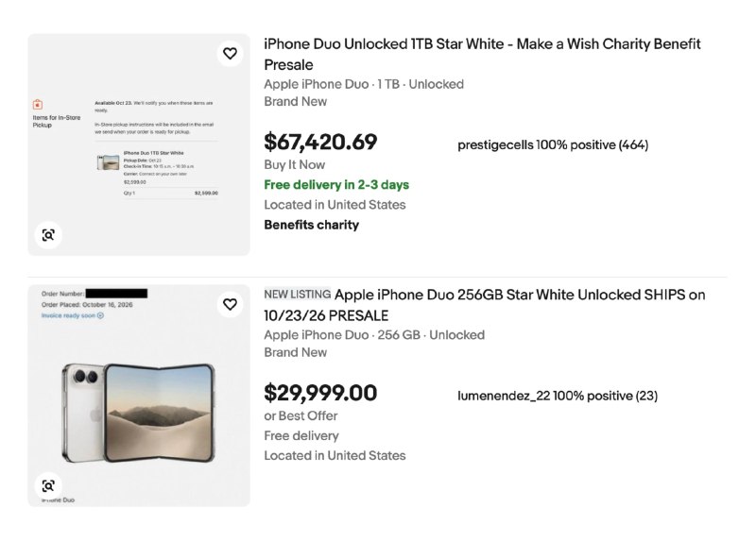Click the NEW LISTING badge
The width and height of the screenshot is (756, 542).
click(298, 294)
